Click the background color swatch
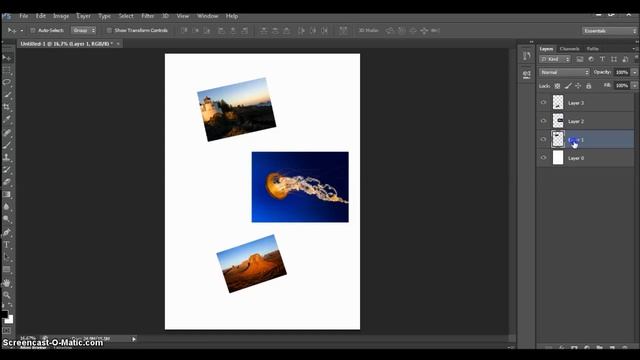The width and height of the screenshot is (640, 360). tap(10, 320)
